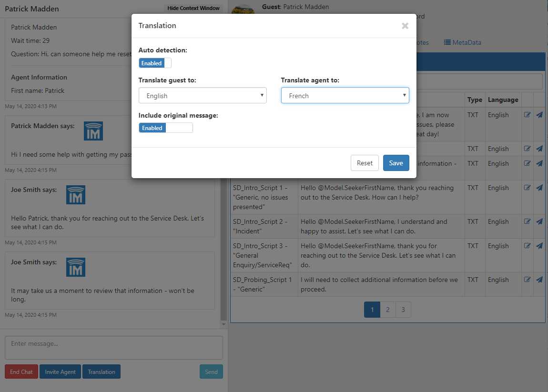Send the first script row ending 'great day!'

[539, 115]
